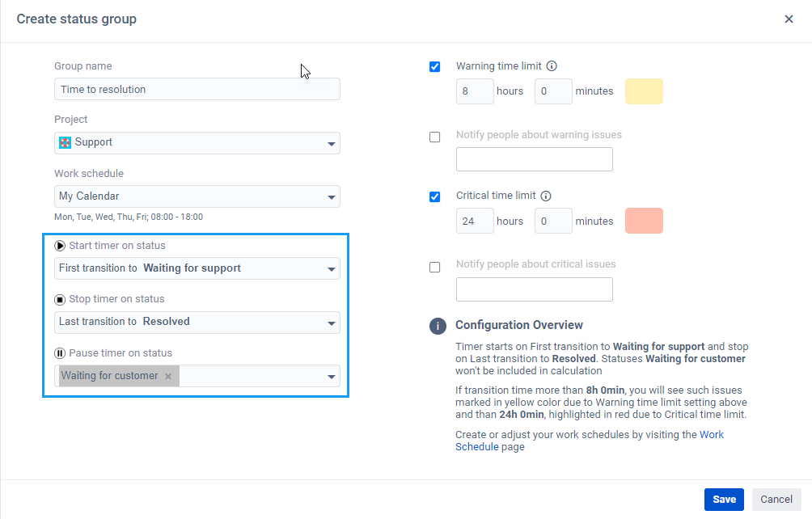Click the Support project icon
The height and width of the screenshot is (519, 812).
pos(65,143)
